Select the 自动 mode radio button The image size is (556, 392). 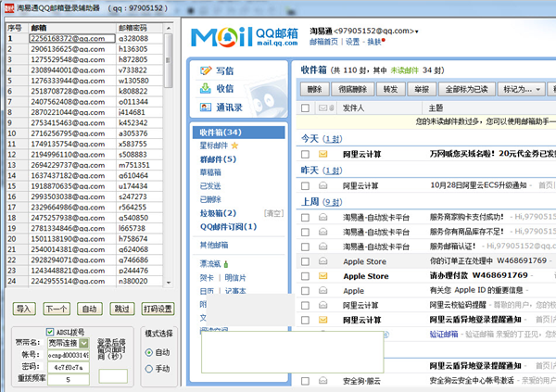pyautogui.click(x=149, y=352)
